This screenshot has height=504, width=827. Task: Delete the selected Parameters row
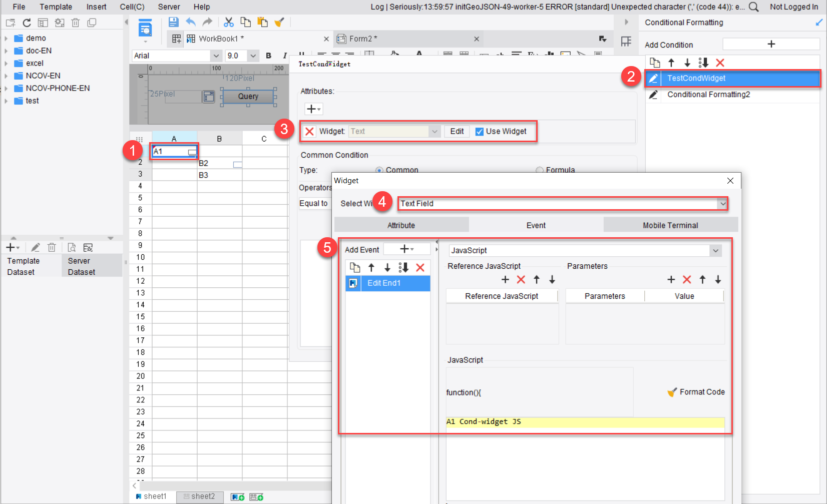(687, 279)
